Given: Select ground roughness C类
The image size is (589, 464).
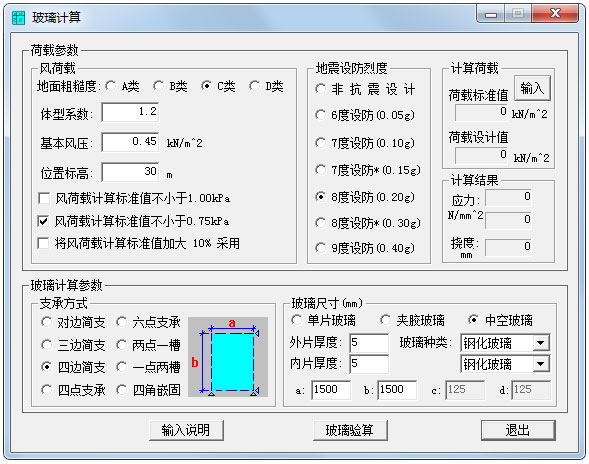Looking at the screenshot, I should click(218, 86).
